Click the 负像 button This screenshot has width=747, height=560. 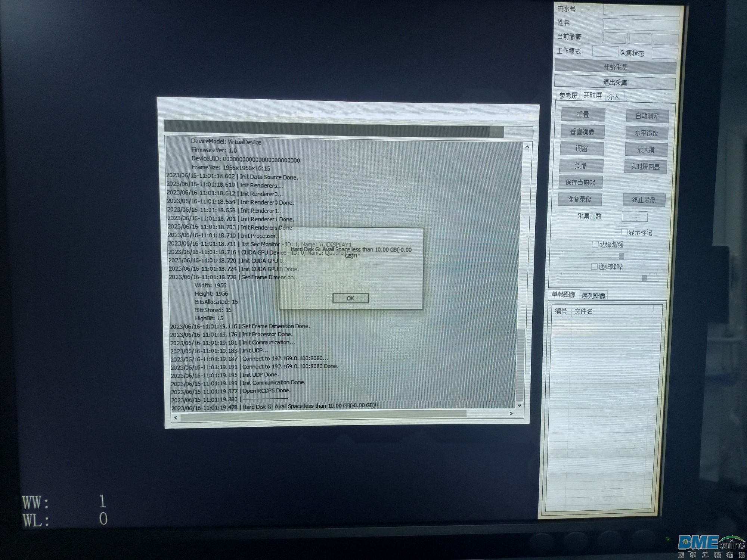coord(581,165)
